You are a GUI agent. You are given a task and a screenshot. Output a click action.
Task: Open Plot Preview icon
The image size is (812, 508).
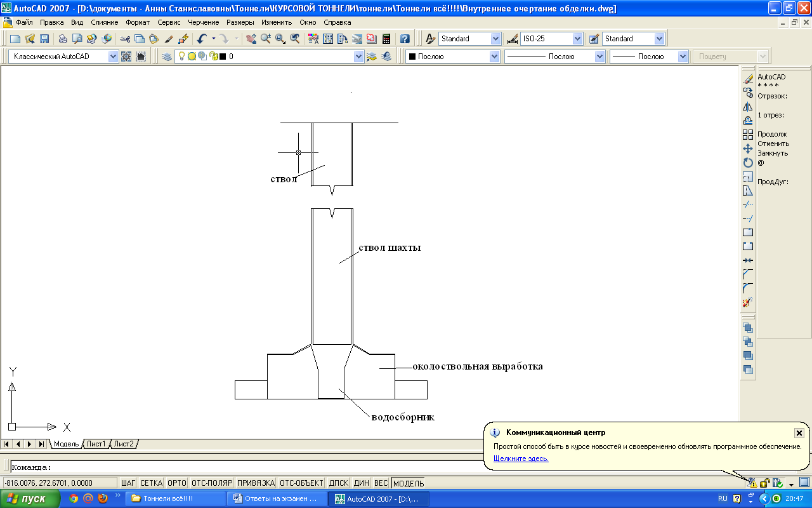pyautogui.click(x=77, y=39)
